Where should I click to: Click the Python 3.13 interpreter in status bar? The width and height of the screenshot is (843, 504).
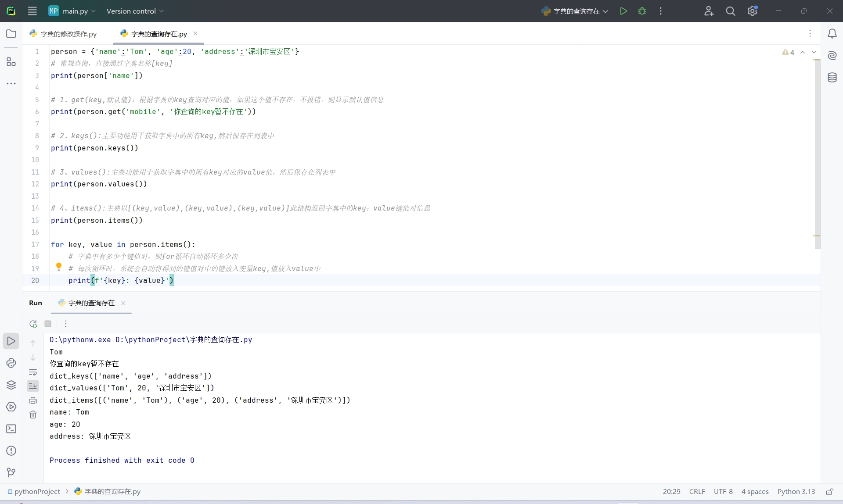coord(796,491)
